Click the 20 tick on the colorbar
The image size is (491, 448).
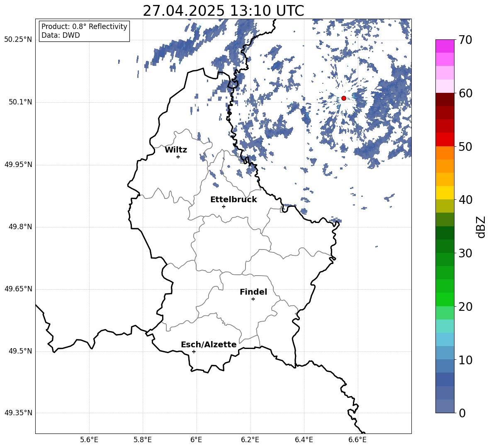(465, 307)
